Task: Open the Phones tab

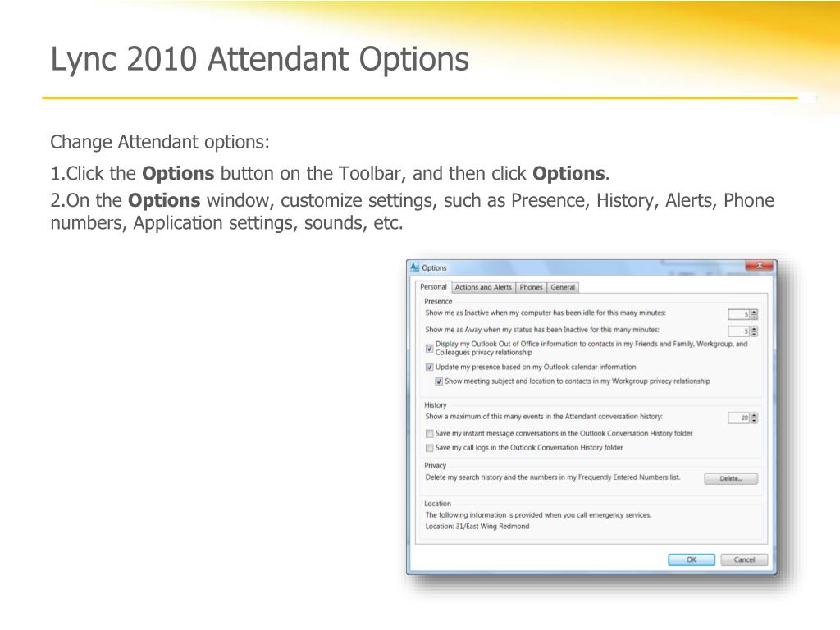Action: click(x=531, y=287)
